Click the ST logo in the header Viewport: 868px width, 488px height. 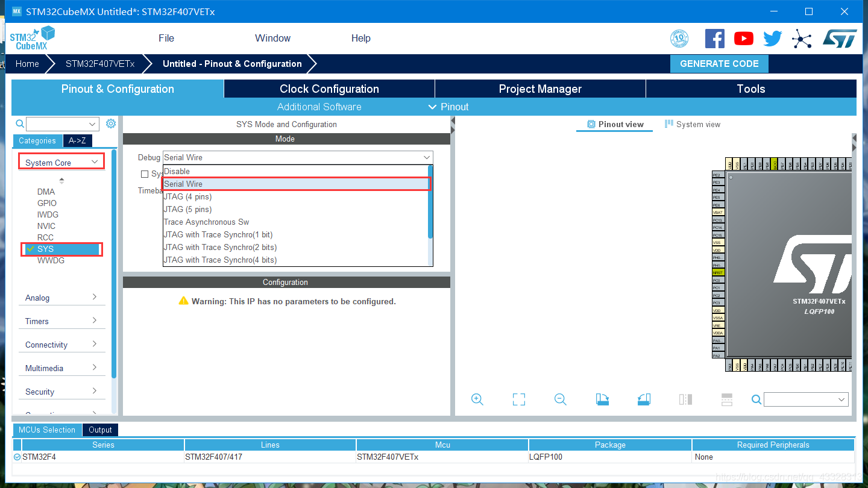pyautogui.click(x=840, y=39)
